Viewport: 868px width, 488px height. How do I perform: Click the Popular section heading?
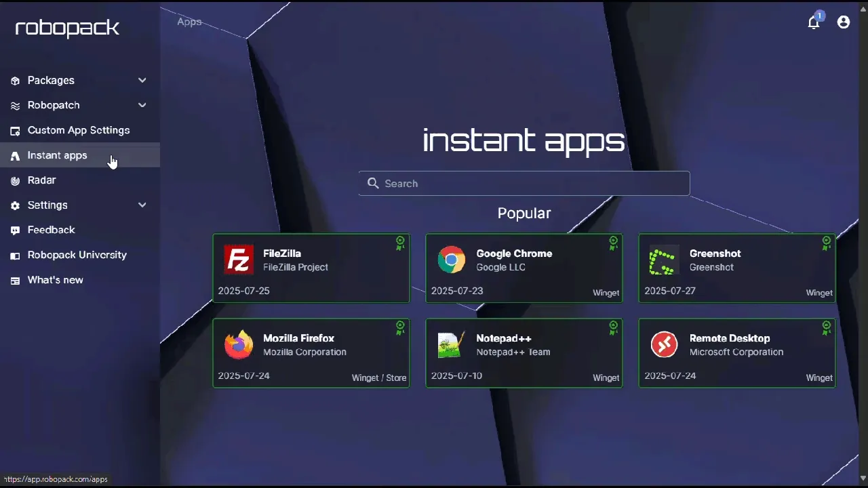524,213
